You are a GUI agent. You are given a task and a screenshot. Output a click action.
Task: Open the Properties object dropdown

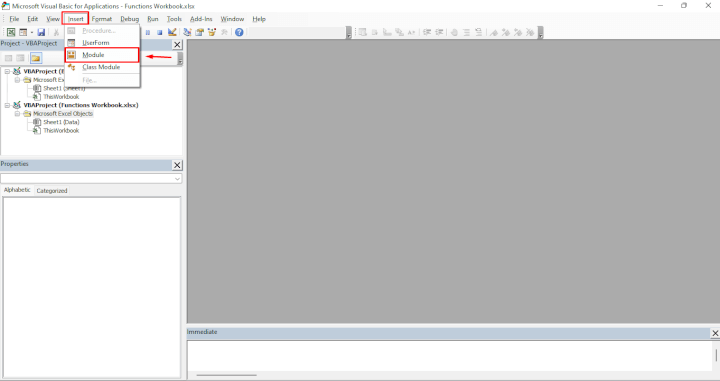(x=177, y=179)
